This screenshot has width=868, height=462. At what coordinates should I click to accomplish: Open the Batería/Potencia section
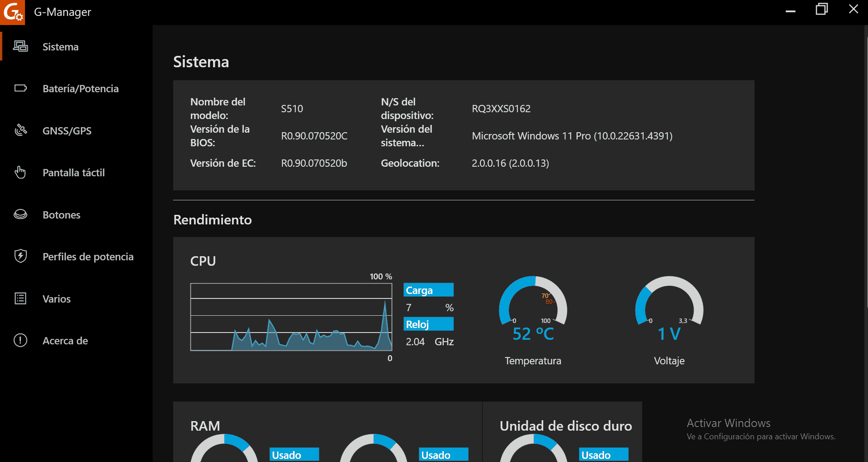tap(76, 89)
